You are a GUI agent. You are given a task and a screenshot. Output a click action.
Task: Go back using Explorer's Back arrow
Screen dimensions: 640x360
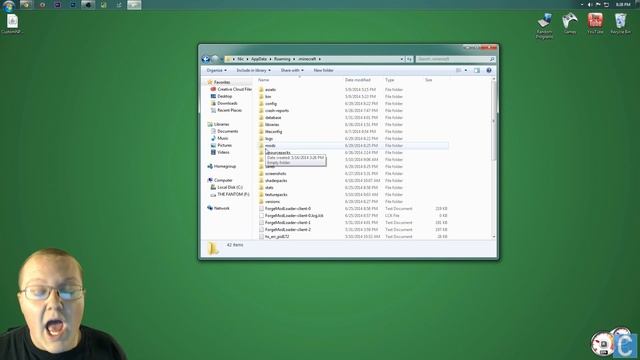point(206,59)
